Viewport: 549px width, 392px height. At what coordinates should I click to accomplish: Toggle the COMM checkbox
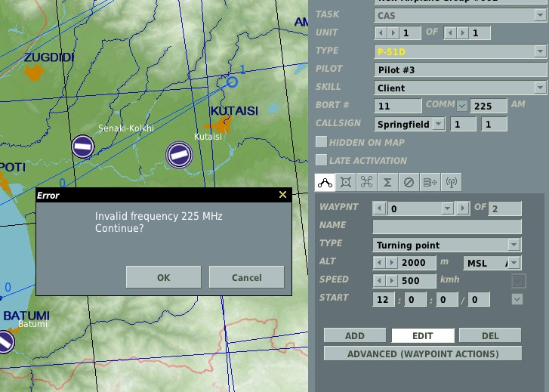462,106
